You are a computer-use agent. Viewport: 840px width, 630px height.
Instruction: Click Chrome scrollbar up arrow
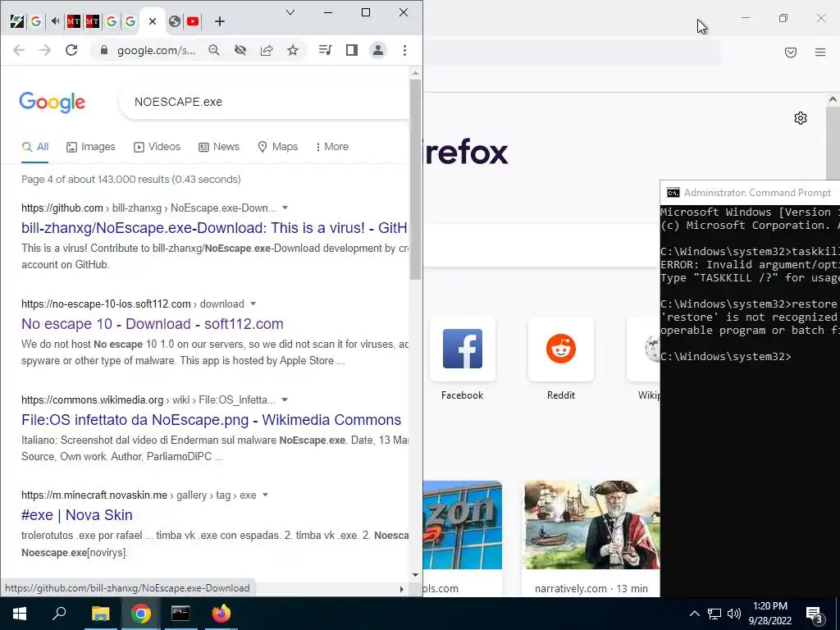(x=415, y=73)
